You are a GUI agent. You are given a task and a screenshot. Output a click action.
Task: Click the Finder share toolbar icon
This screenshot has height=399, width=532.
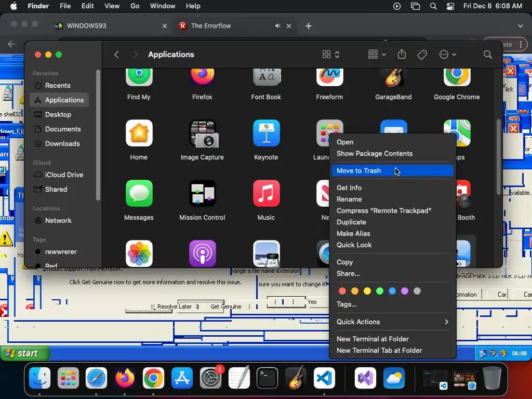coord(402,54)
